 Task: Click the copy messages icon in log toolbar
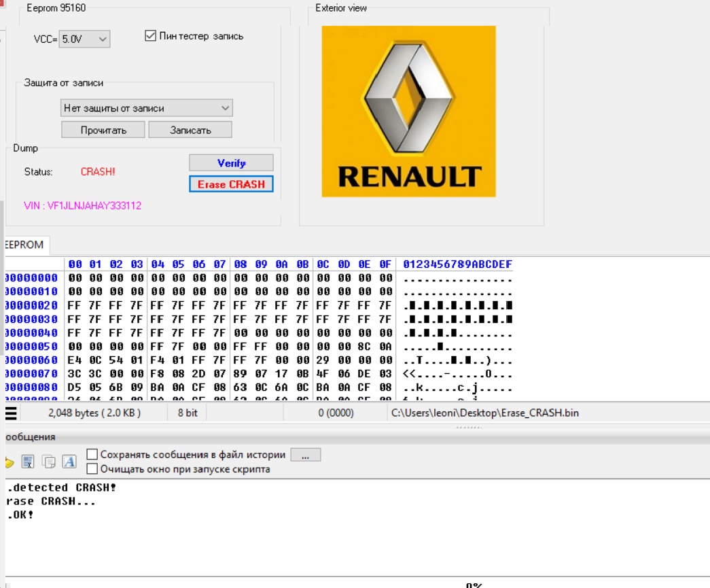(49, 462)
